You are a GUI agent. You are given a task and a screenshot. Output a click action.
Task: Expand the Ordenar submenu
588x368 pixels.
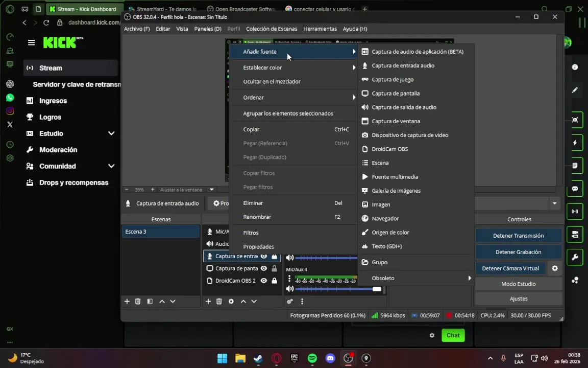click(293, 98)
